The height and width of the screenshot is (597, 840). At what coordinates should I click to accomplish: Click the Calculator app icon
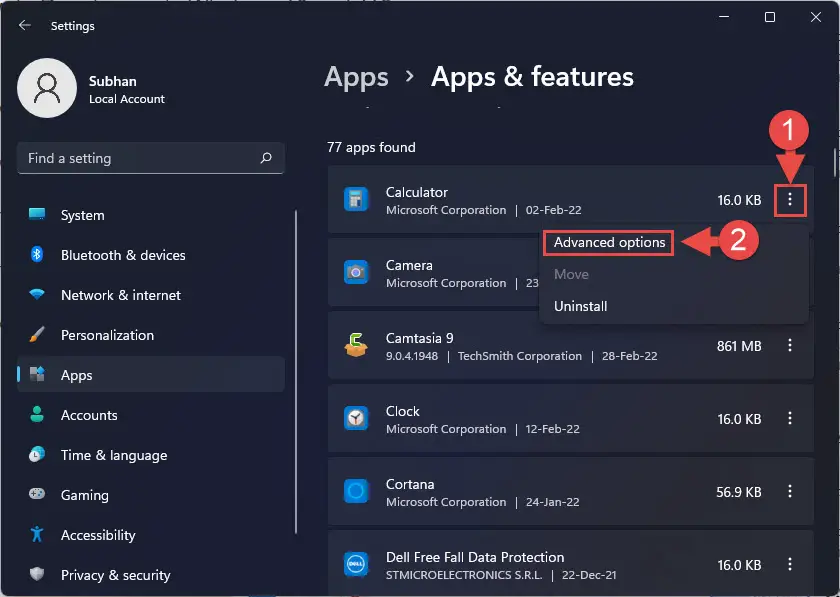pos(356,200)
